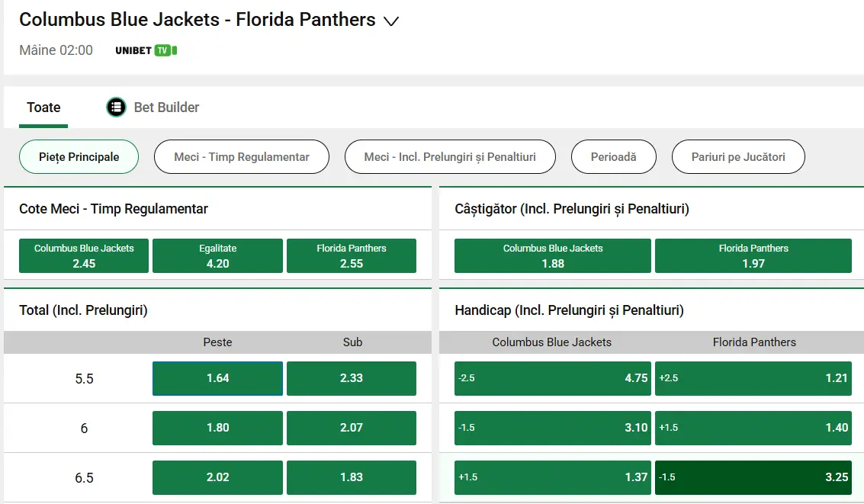The height and width of the screenshot is (504, 864).
Task: Bet on Columbus Blue Jackets at 2.45
Action: pos(83,255)
